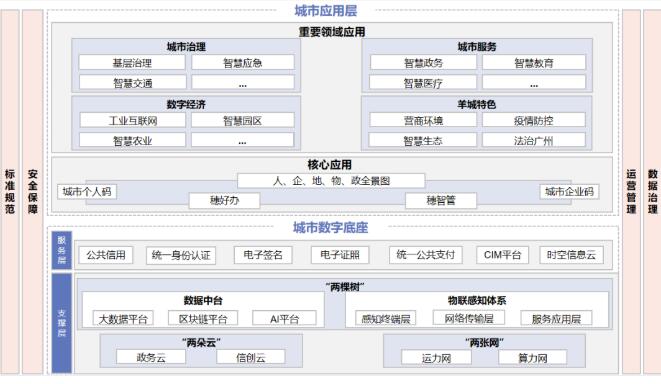Viewport: 661px width, 384px height.
Task: Select the 智慧政务 box under 城市服务
Action: click(x=423, y=62)
